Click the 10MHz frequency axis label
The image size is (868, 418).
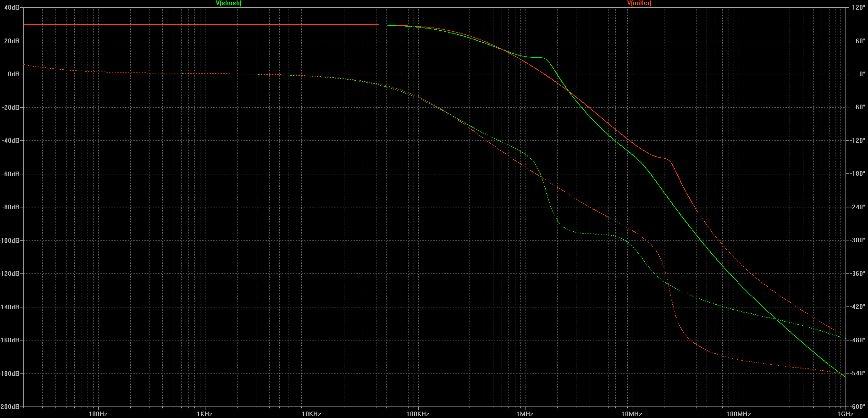coord(632,414)
